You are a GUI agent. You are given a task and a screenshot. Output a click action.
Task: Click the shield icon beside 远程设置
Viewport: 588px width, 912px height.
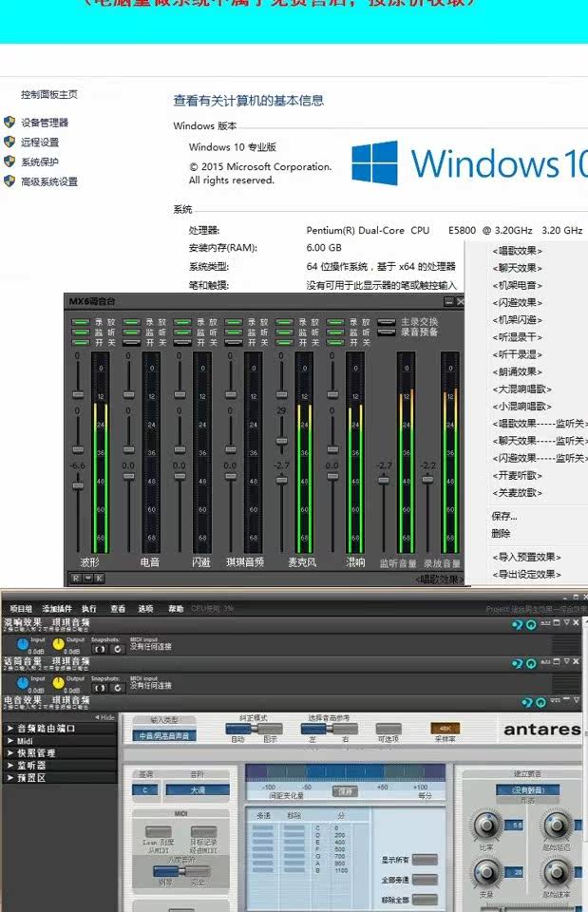pyautogui.click(x=9, y=142)
